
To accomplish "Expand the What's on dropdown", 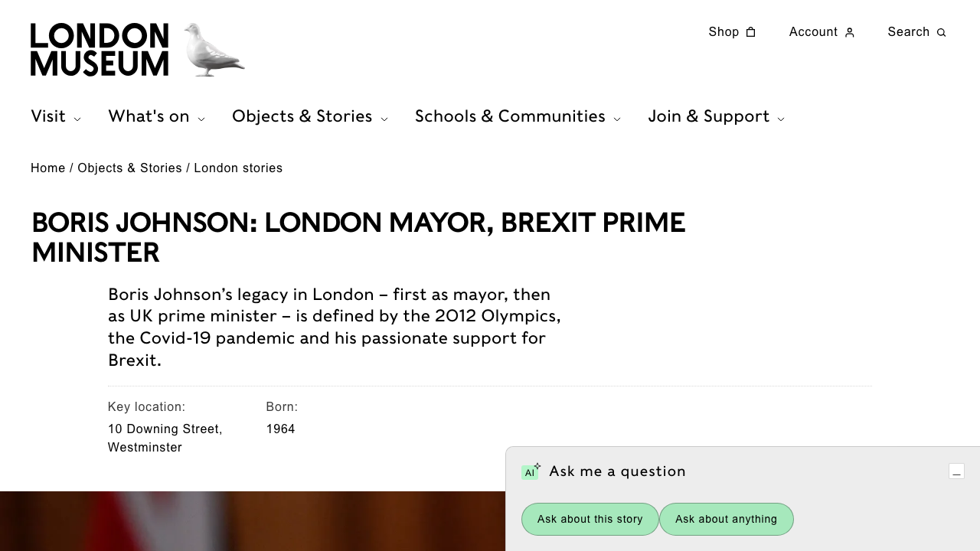I will [149, 116].
